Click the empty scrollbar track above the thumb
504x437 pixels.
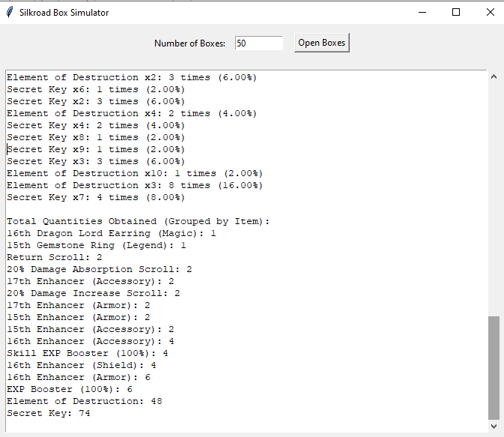[x=493, y=195]
